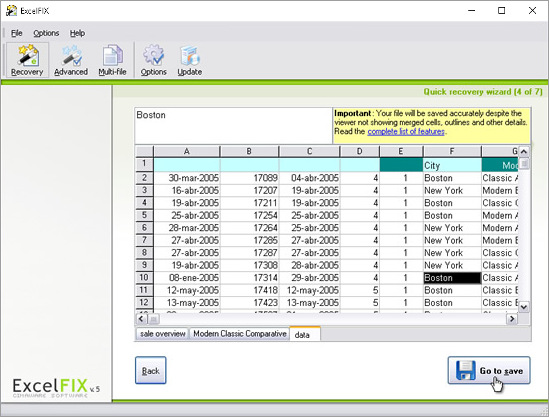Click cell 17264 in column B
The image size is (549, 417).
[249, 228]
